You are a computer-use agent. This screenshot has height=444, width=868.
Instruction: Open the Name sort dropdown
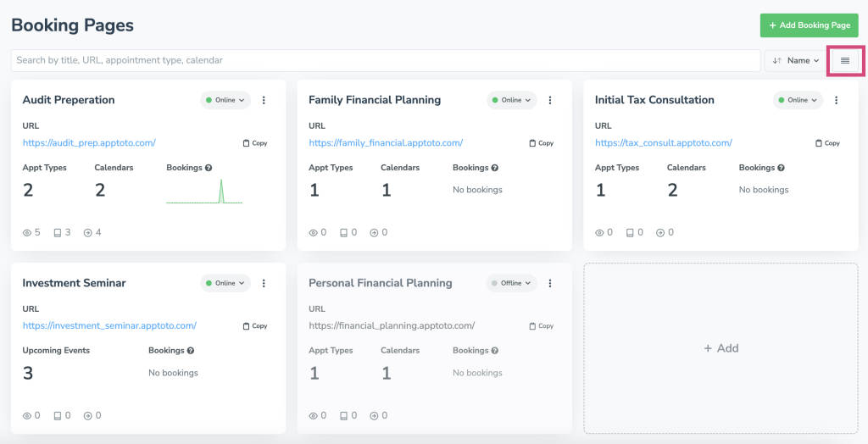pos(796,60)
